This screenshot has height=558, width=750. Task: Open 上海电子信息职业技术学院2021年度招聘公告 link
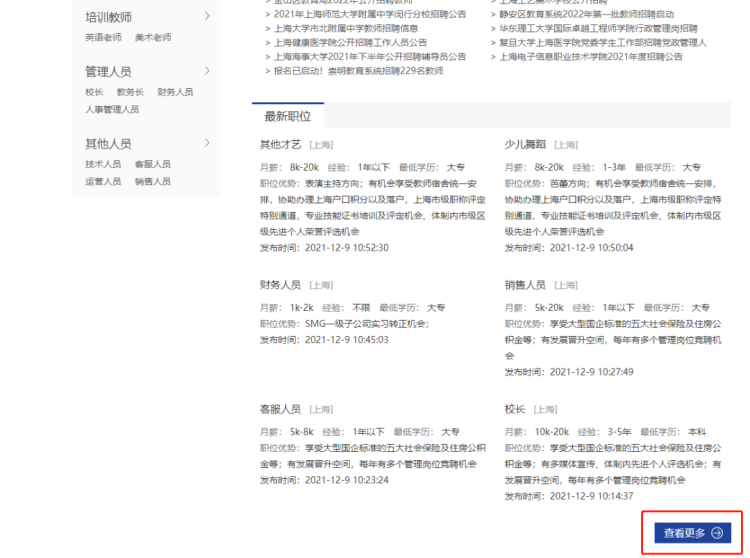[x=591, y=57]
